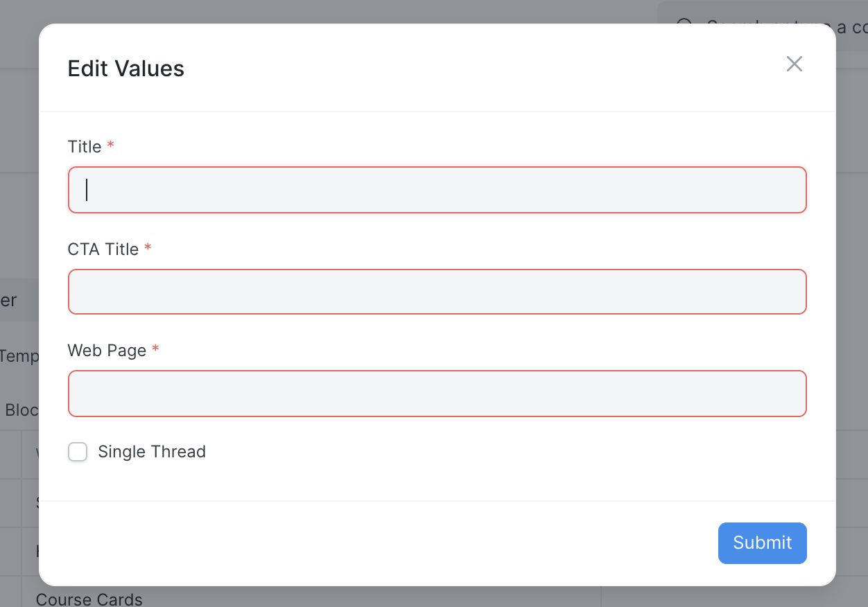Click the partially visible Bloc label behind the dialog
The height and width of the screenshot is (607, 868).
point(23,410)
